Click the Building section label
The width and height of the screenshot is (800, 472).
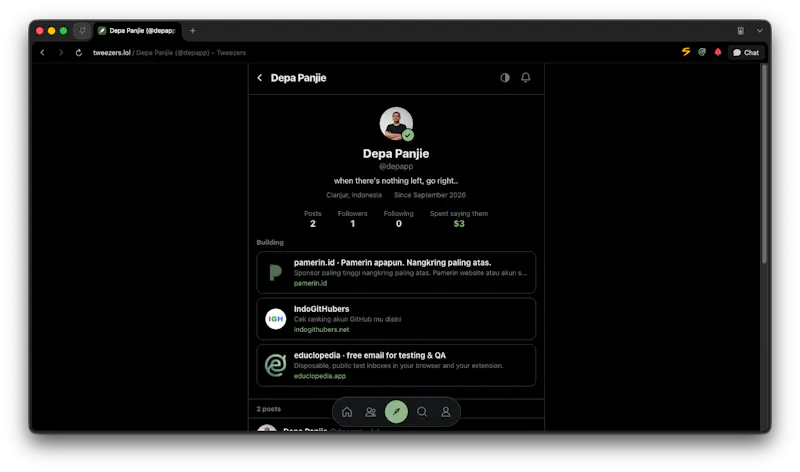(270, 242)
